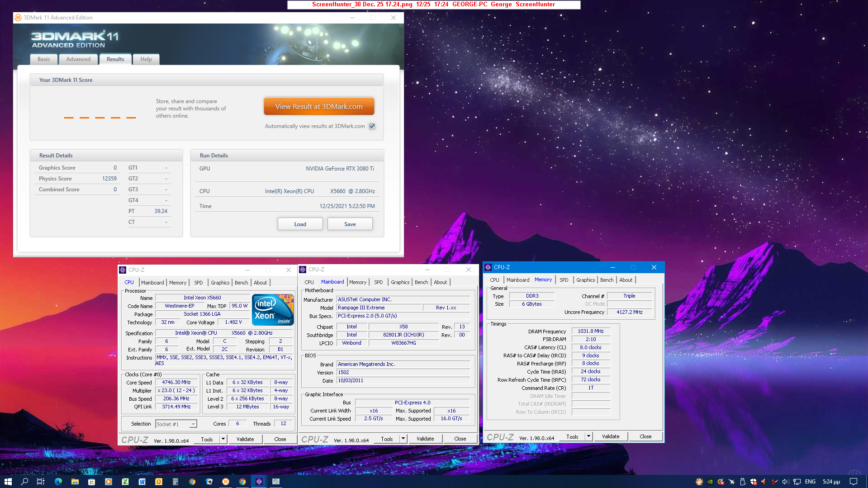Image resolution: width=868 pixels, height=488 pixels.
Task: Click View Result at 3DMark.com button
Action: pos(319,107)
